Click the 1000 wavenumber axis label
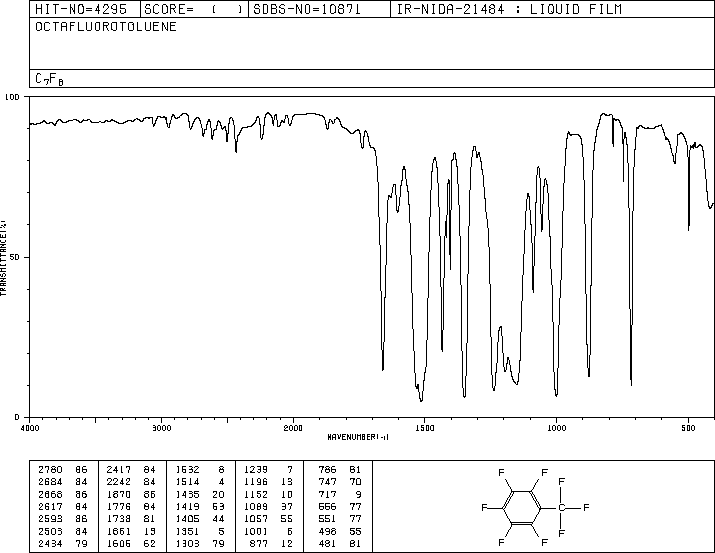Screen dimensions: 715x553 pyautogui.click(x=556, y=428)
